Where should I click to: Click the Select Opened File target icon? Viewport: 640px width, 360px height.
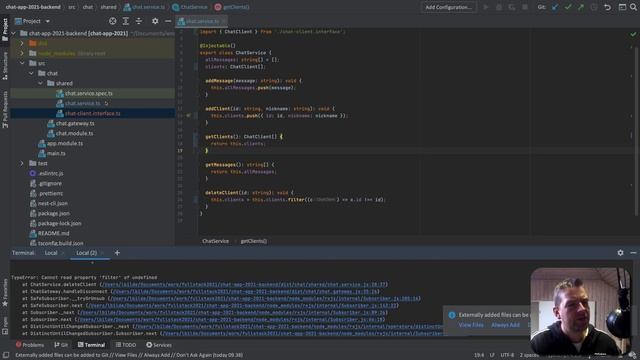pos(113,21)
